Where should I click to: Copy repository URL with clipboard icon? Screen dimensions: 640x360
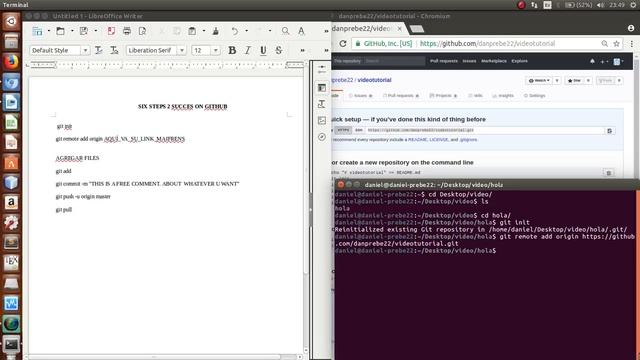[609, 131]
